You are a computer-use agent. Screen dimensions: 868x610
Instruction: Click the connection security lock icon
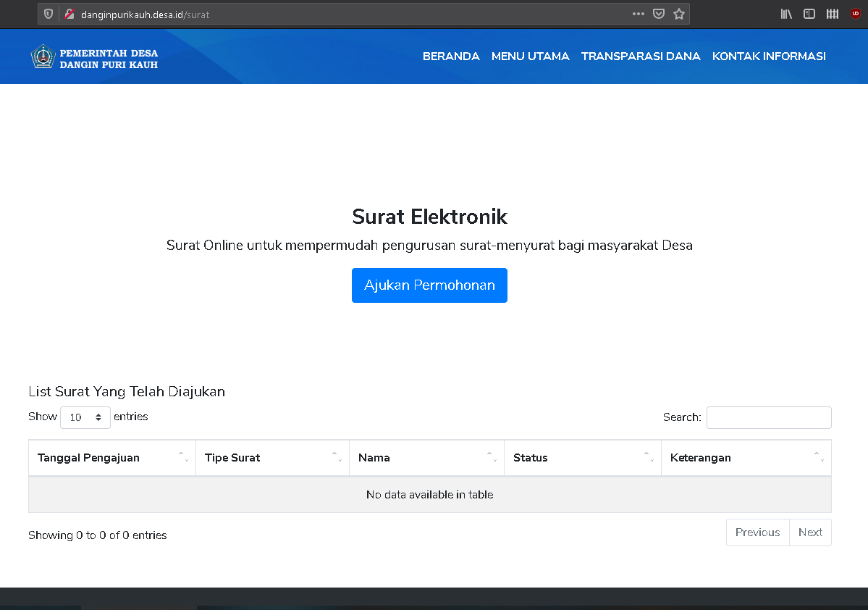point(69,13)
